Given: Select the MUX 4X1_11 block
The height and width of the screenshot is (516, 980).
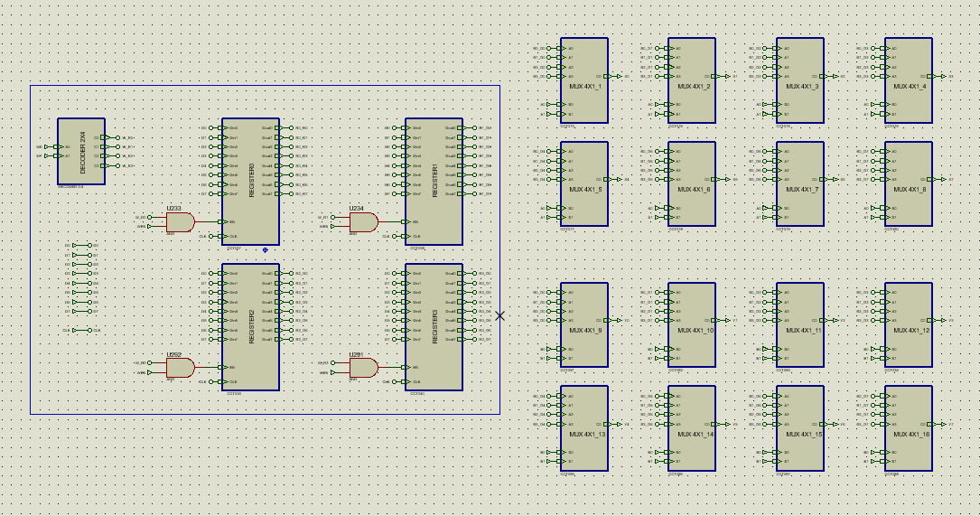Looking at the screenshot, I should click(x=800, y=324).
